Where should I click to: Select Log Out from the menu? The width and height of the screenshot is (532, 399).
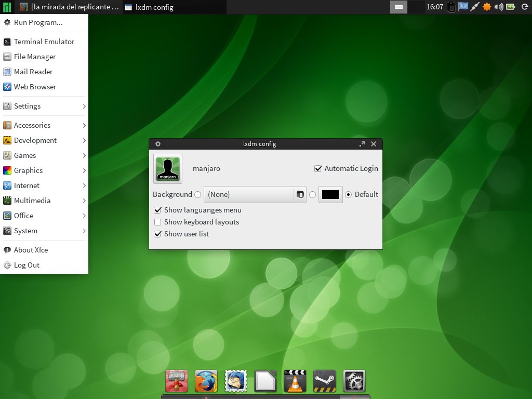pyautogui.click(x=26, y=265)
